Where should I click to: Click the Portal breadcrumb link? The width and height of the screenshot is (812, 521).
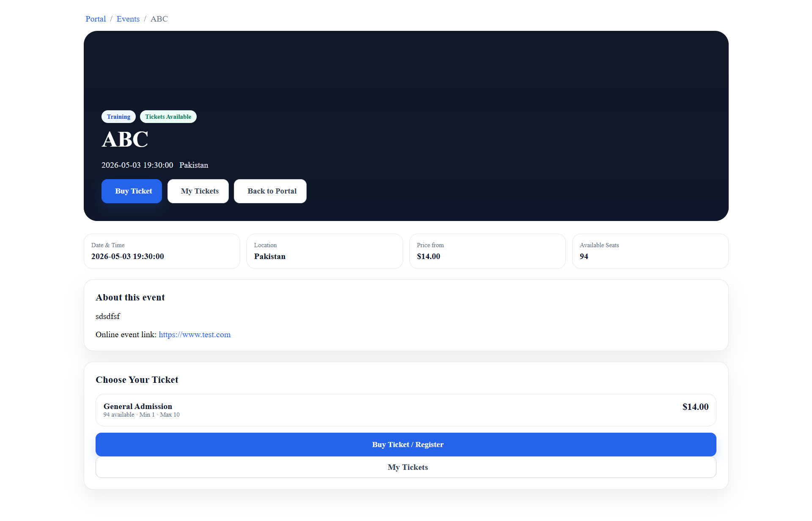96,19
